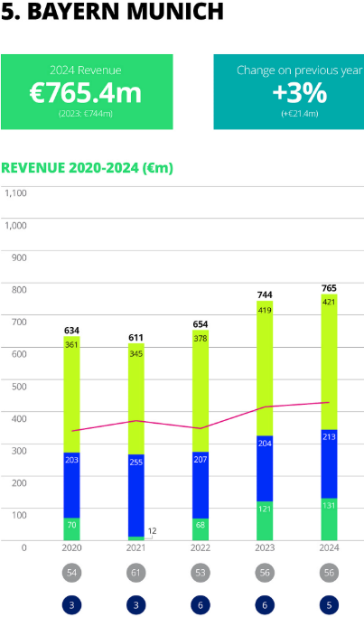Click the 600 y-axis label
The width and height of the screenshot is (364, 617).
point(19,354)
